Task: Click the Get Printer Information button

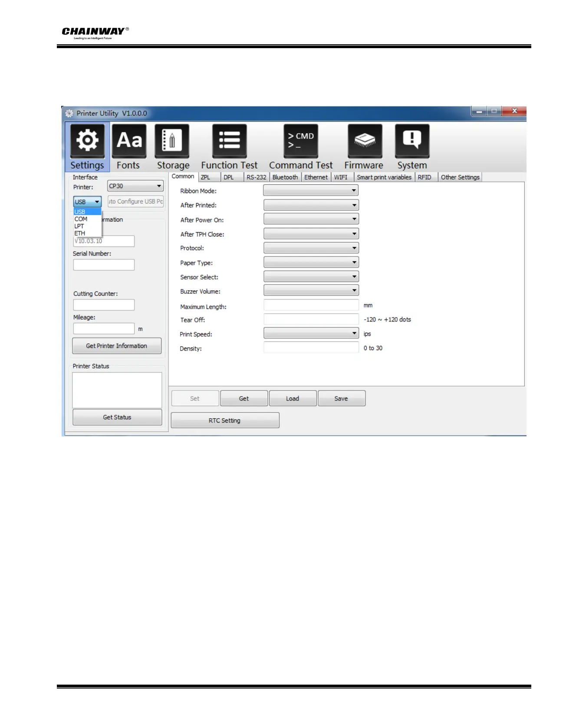Action: pos(117,346)
